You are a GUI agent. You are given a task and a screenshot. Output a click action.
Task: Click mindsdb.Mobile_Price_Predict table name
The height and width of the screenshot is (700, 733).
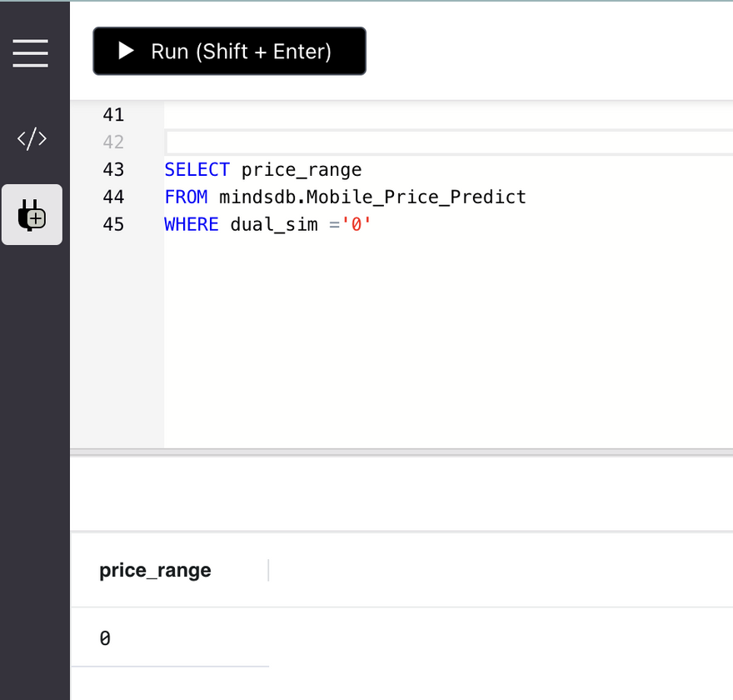click(x=372, y=197)
